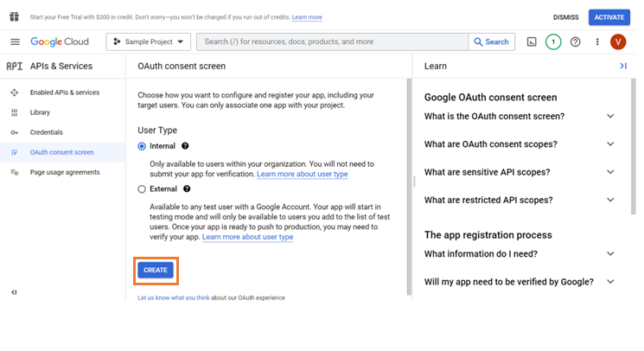
Task: Open the notifications counter badge
Action: (553, 41)
